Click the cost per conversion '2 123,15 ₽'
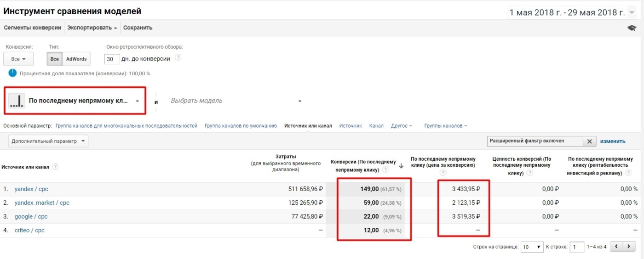 (466, 203)
